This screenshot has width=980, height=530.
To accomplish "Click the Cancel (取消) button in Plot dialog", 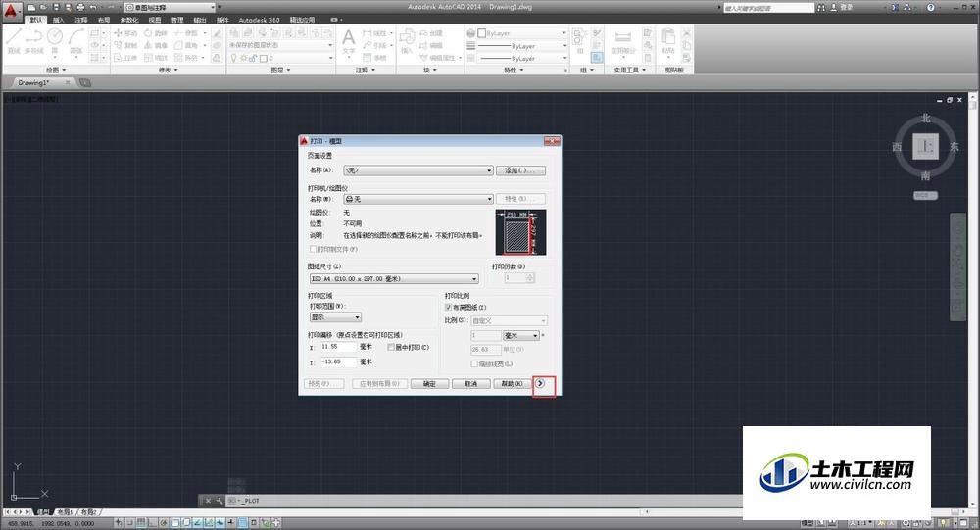I will pos(470,384).
